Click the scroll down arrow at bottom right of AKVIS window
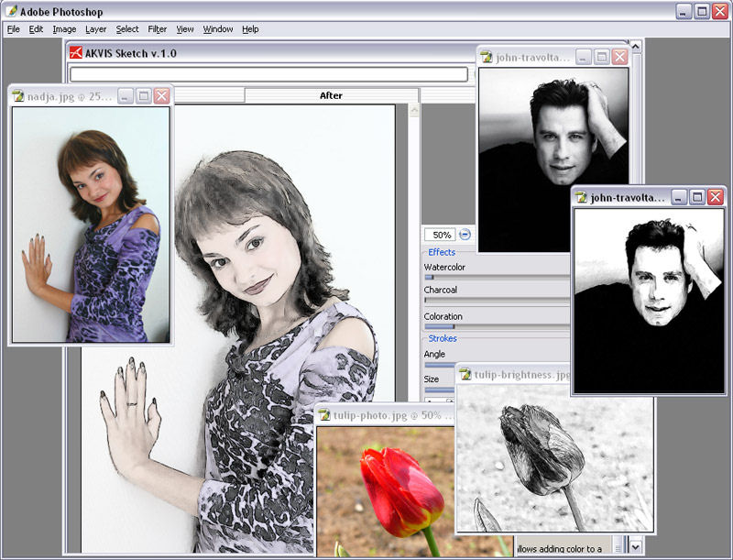This screenshot has height=560, width=733. pyautogui.click(x=635, y=546)
